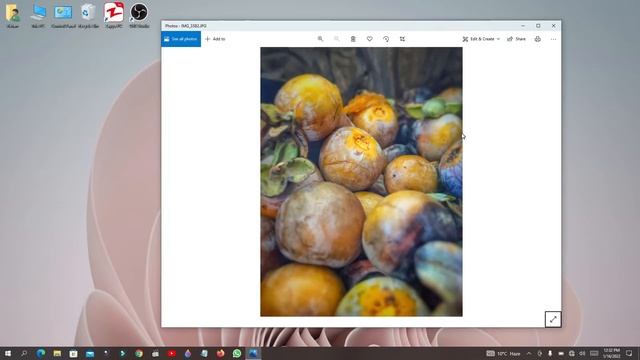
Task: Open Microsoft Store from taskbar
Action: pyautogui.click(x=73, y=353)
